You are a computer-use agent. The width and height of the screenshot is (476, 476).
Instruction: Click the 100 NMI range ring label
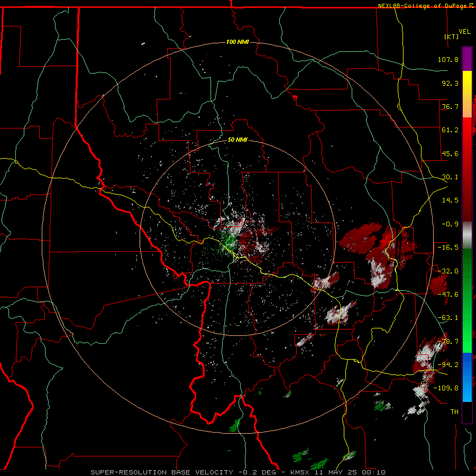click(x=237, y=42)
